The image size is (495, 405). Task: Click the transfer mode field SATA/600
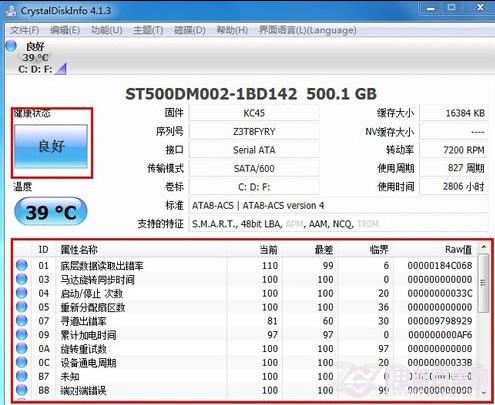point(254,168)
